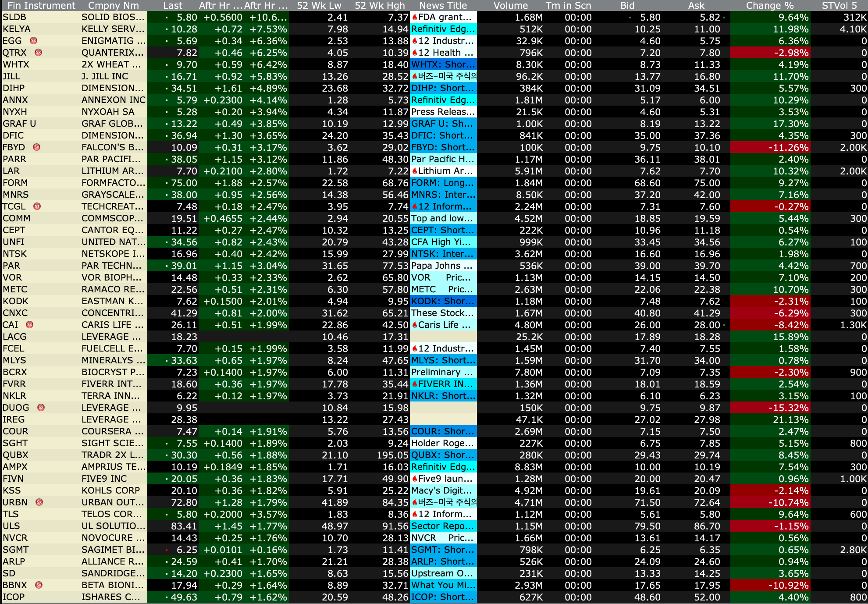Open the Macy's Digit news for KSS
The width and height of the screenshot is (868, 604).
443,491
